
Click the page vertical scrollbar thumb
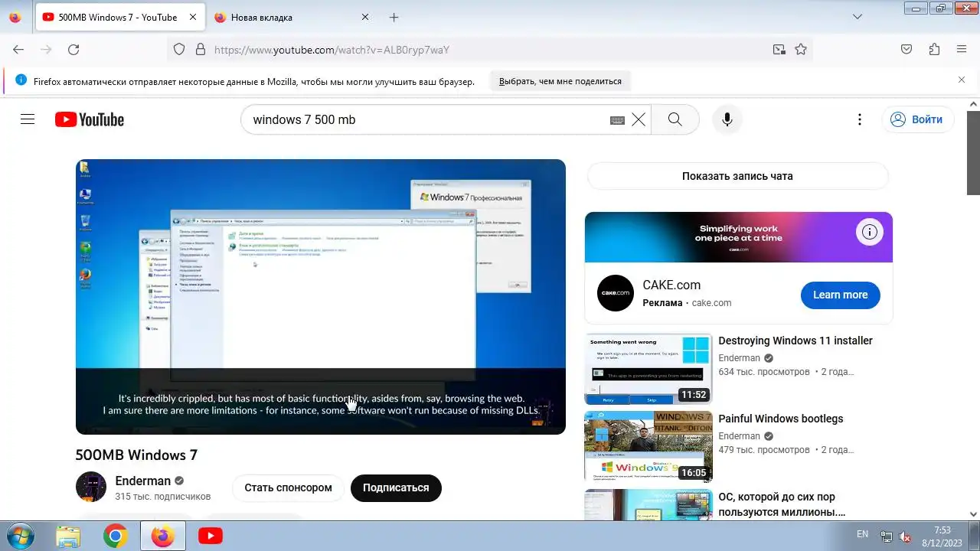[973, 152]
